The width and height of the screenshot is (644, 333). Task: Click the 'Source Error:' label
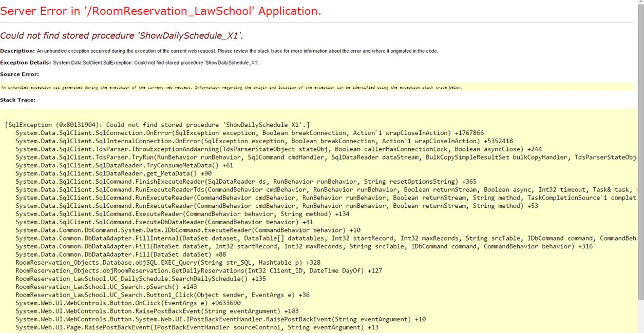pos(20,74)
